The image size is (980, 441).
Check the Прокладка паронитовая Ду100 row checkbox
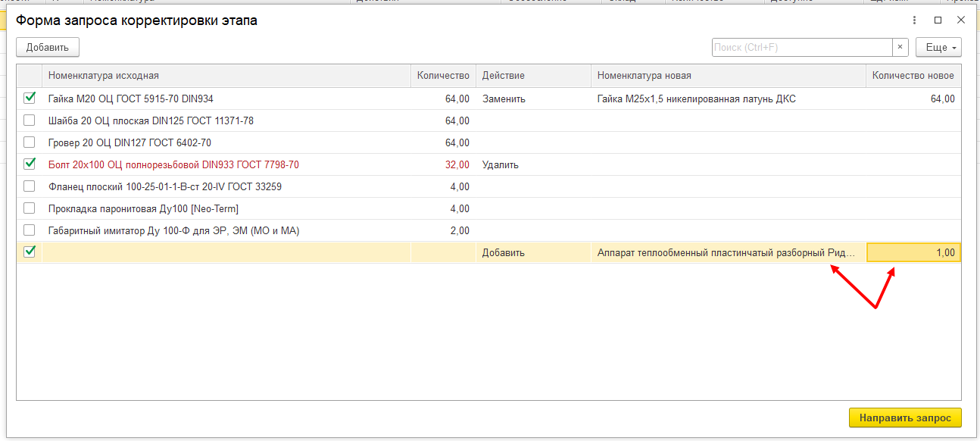coord(30,208)
